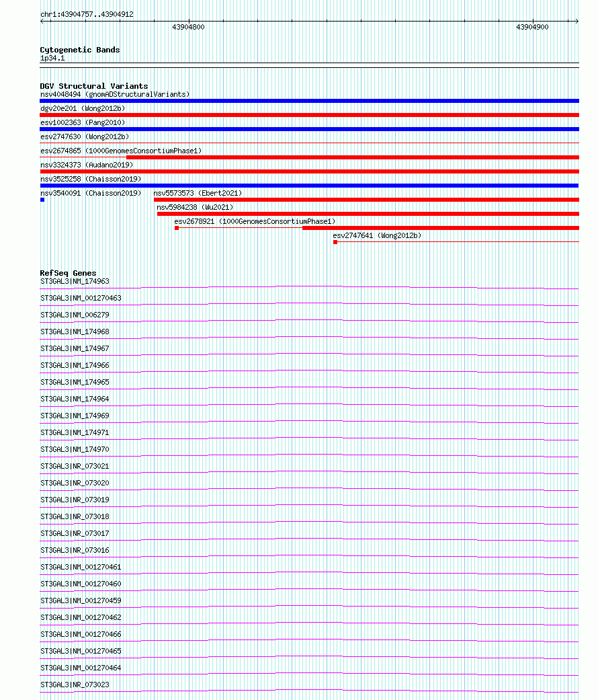Open transcript ST3GAL3|NR_073016

point(75,551)
